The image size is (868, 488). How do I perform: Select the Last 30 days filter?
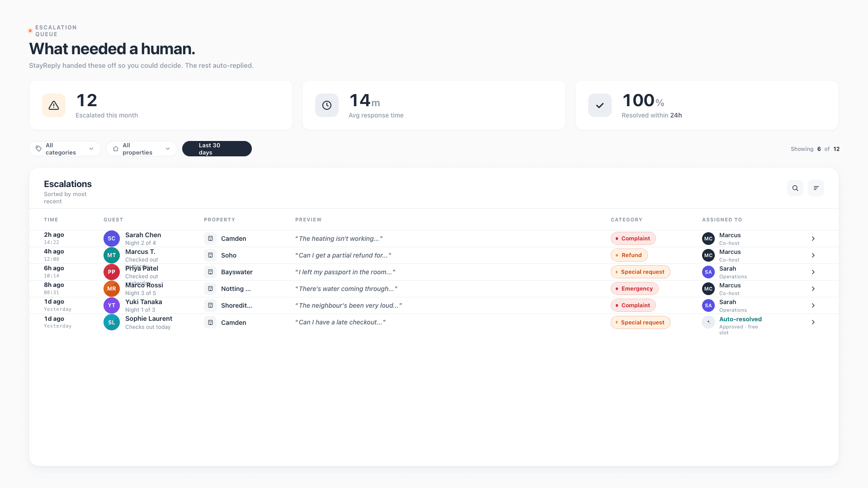(x=217, y=149)
